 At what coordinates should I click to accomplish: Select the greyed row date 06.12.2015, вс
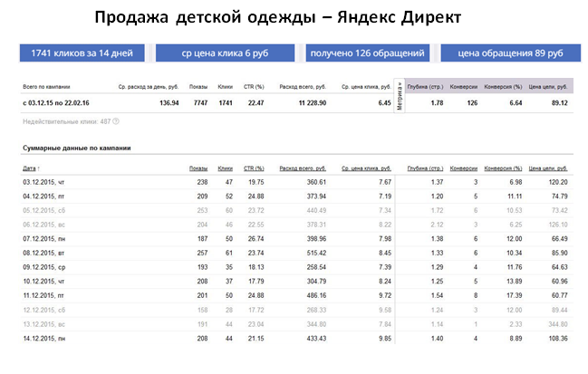pyautogui.click(x=43, y=225)
